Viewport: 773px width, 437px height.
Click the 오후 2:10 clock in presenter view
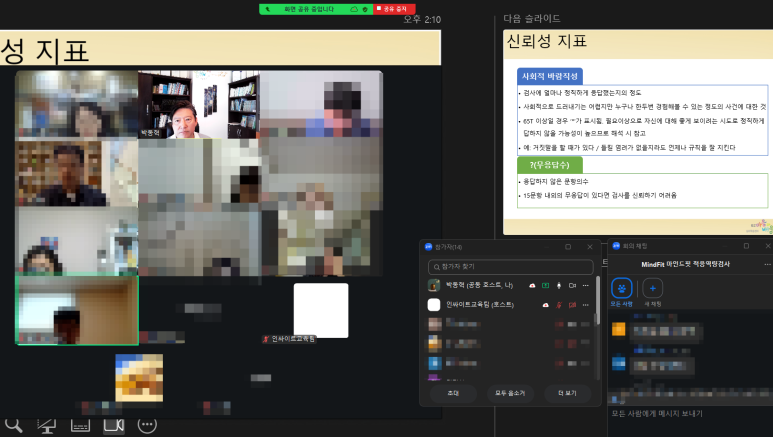[422, 20]
